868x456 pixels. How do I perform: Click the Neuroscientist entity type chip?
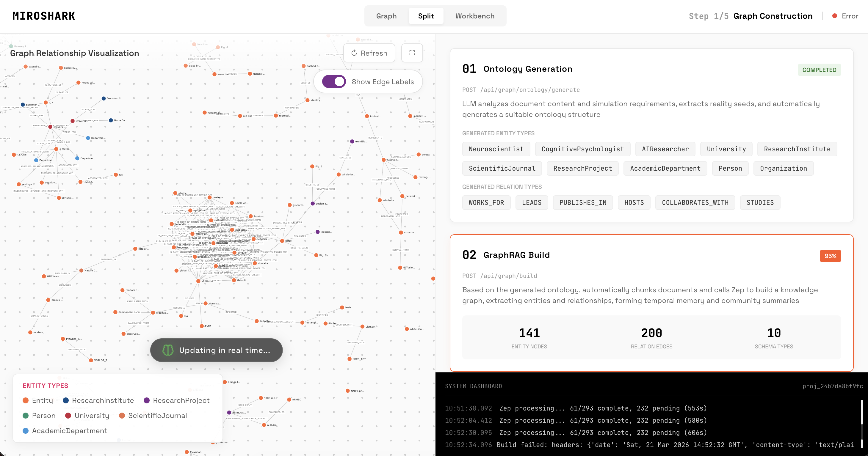[x=496, y=149]
